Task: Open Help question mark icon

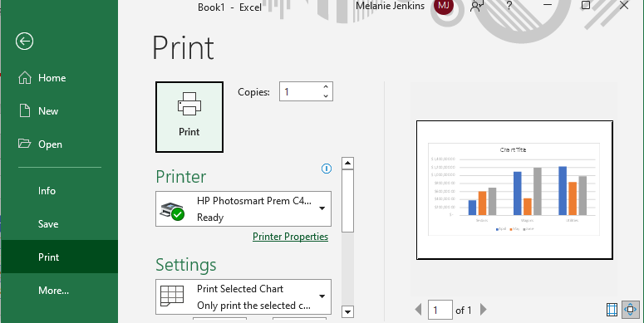Action: tap(509, 5)
